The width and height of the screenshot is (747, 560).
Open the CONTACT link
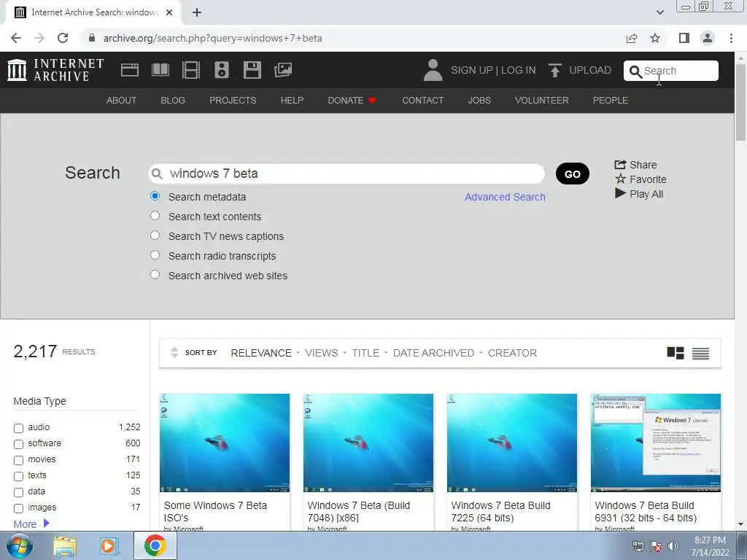422,101
